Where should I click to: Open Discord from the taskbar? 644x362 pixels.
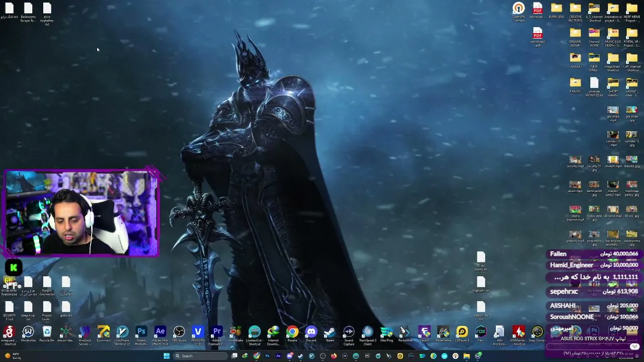click(289, 356)
